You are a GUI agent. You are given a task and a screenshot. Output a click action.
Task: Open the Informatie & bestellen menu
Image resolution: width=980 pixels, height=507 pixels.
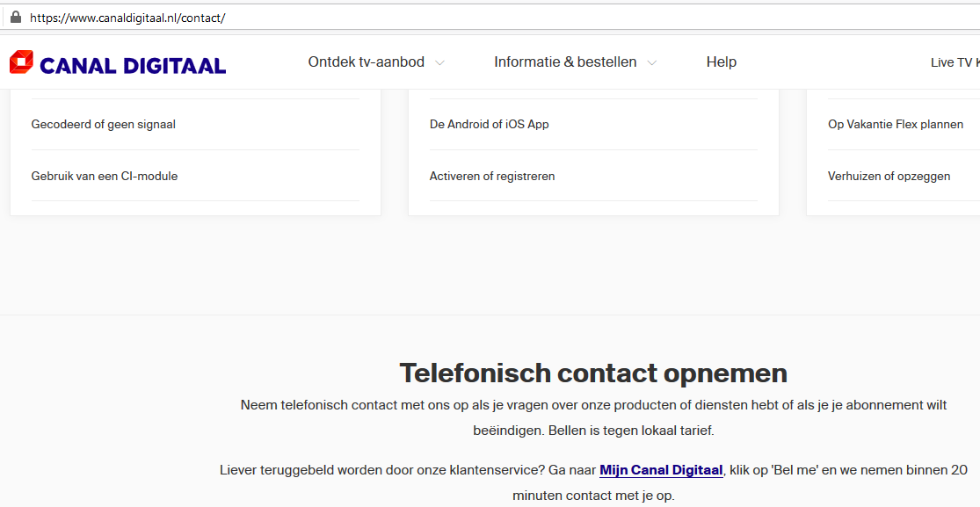click(565, 62)
